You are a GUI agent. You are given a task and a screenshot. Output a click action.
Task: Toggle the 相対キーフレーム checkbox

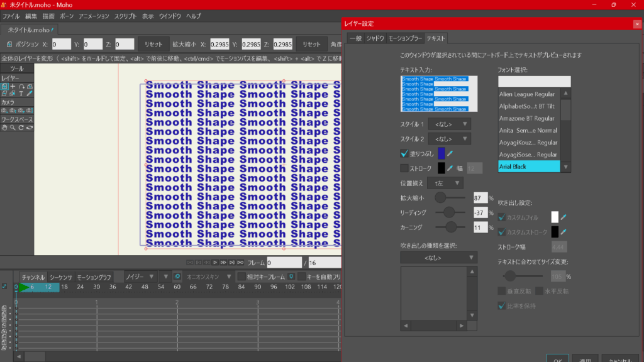pyautogui.click(x=241, y=277)
